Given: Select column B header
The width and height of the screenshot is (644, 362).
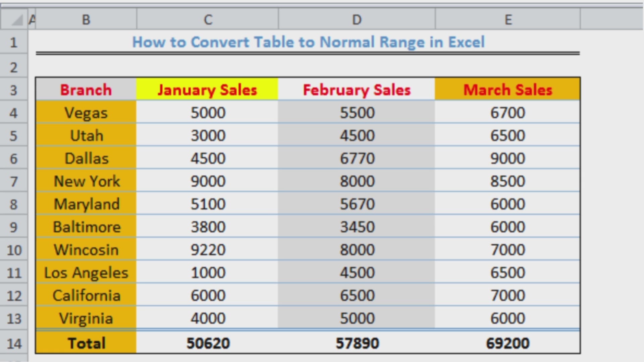Looking at the screenshot, I should pos(86,19).
